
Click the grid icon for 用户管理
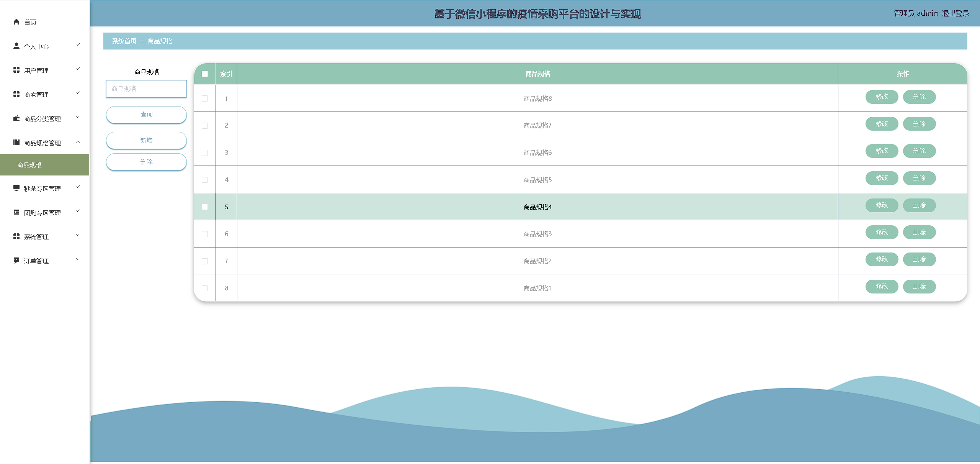16,70
